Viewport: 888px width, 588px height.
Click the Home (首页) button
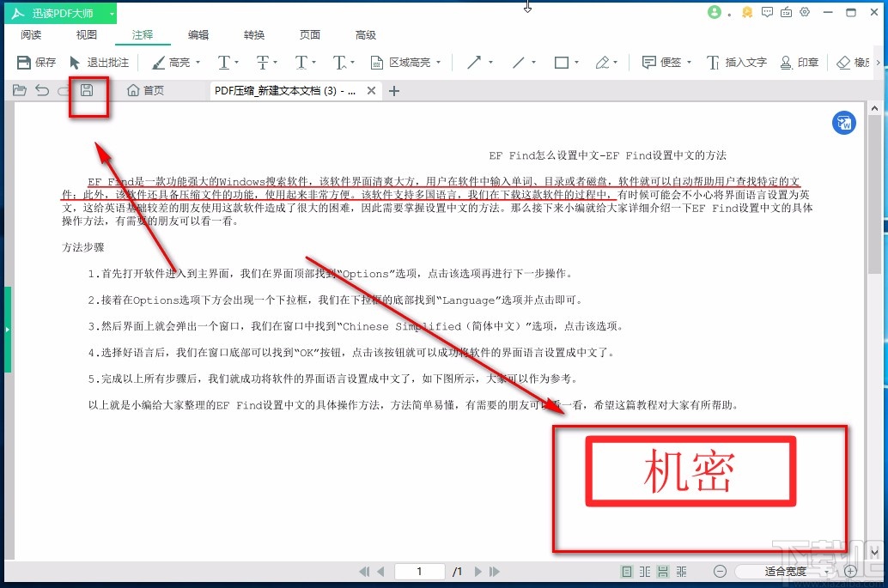click(x=144, y=89)
